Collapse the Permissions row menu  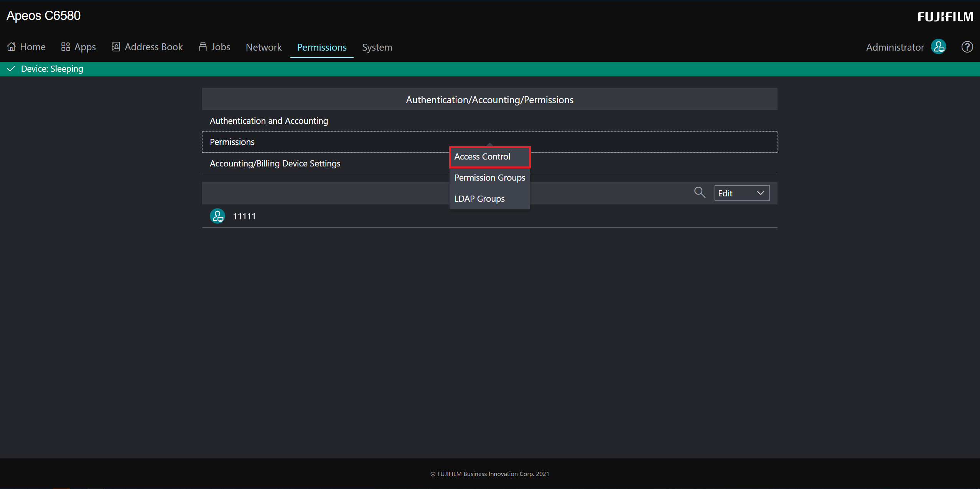pos(232,142)
